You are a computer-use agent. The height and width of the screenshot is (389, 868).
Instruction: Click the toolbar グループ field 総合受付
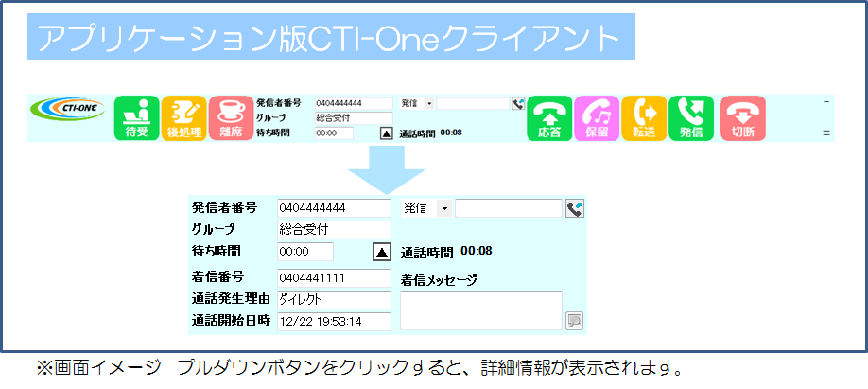point(354,117)
